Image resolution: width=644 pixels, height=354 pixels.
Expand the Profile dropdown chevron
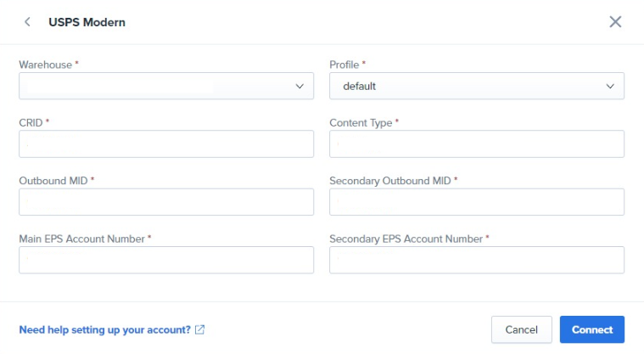pyautogui.click(x=610, y=86)
